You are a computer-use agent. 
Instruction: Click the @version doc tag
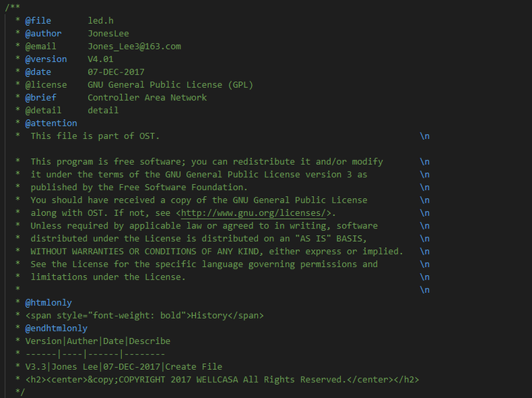(46, 59)
